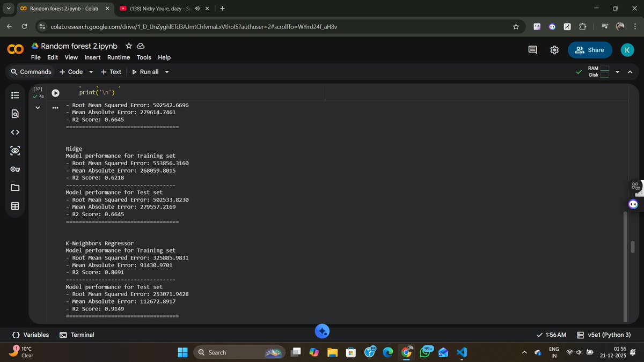Screen dimensions: 644x362
Task: Collapse the Colab header with the up chevron
Action: tap(631, 72)
